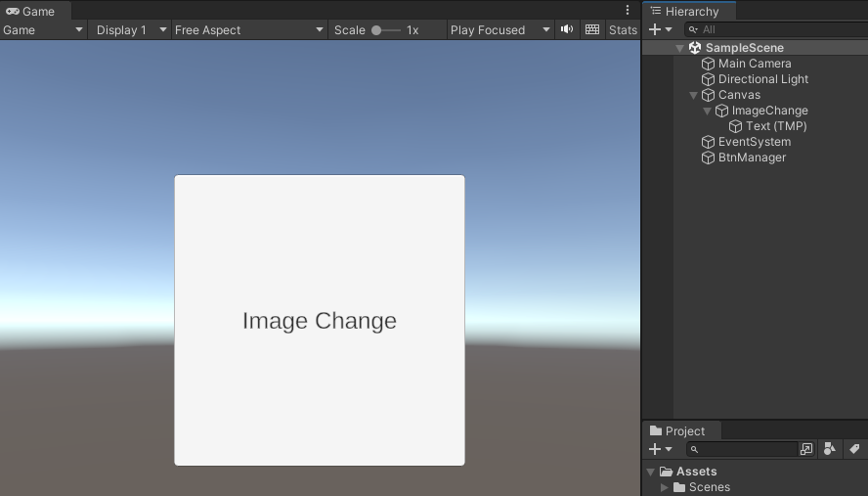Open the Search by Label tag icon

click(854, 449)
